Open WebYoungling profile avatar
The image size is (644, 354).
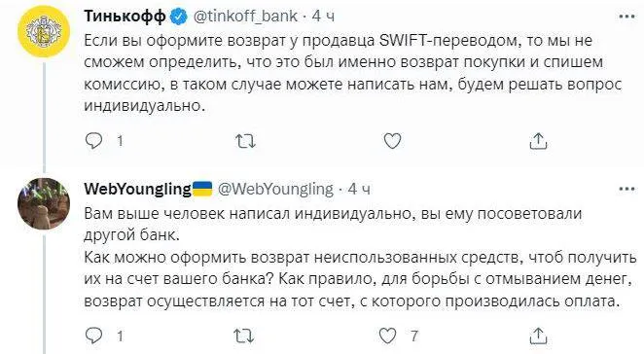44,203
